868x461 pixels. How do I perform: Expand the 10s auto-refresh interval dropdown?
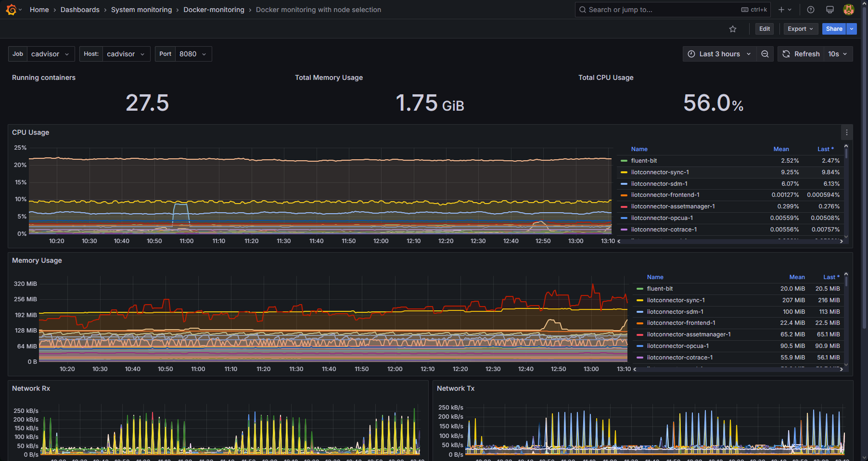coord(837,54)
